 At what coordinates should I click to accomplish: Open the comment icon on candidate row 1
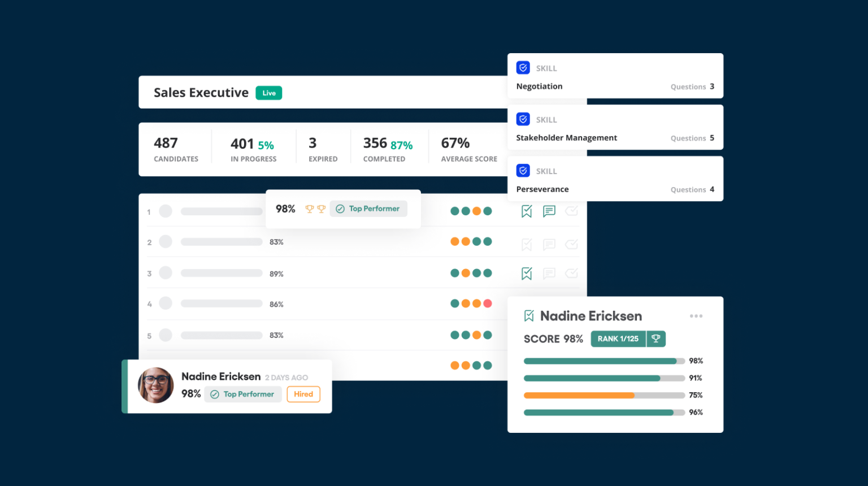pos(549,211)
